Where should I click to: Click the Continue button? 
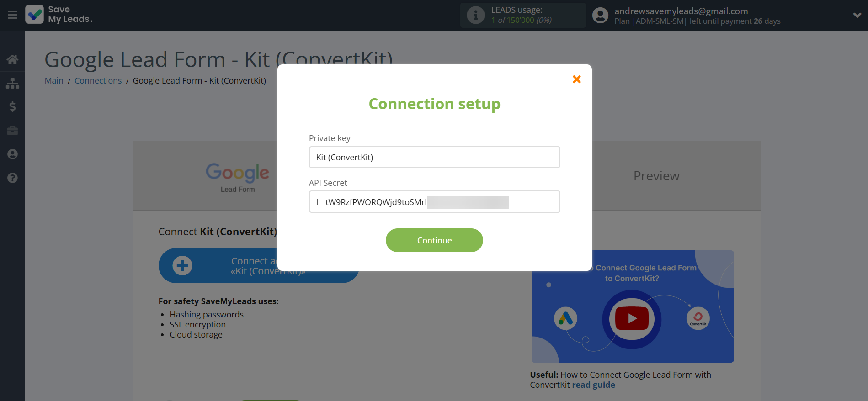click(434, 240)
